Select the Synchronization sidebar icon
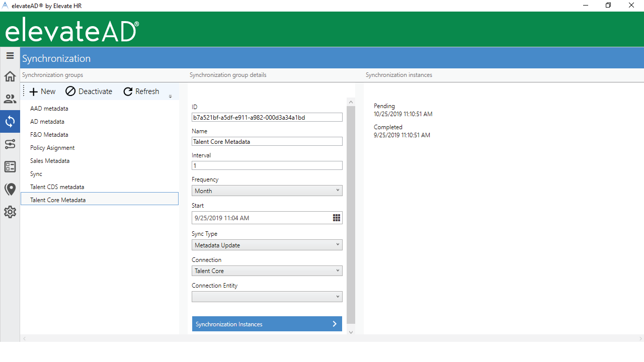The height and width of the screenshot is (362, 644). pos(10,121)
